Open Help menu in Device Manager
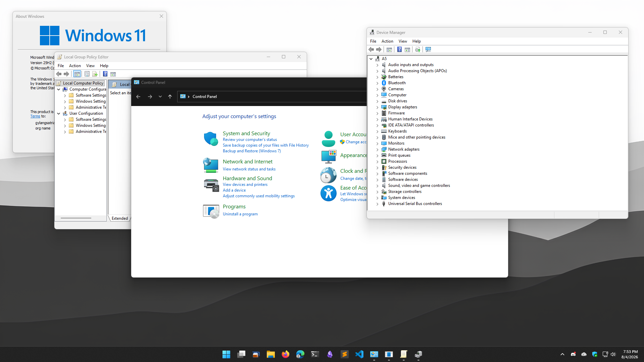This screenshot has height=362, width=644. 416,41
